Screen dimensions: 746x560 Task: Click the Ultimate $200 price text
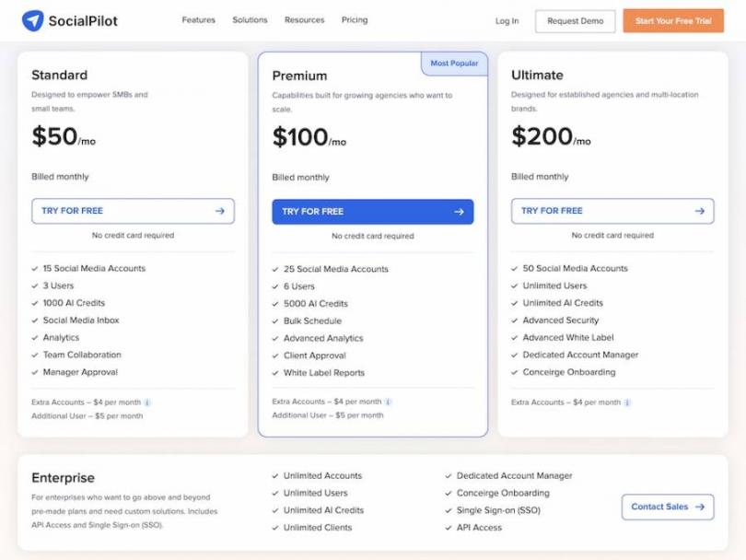(542, 137)
